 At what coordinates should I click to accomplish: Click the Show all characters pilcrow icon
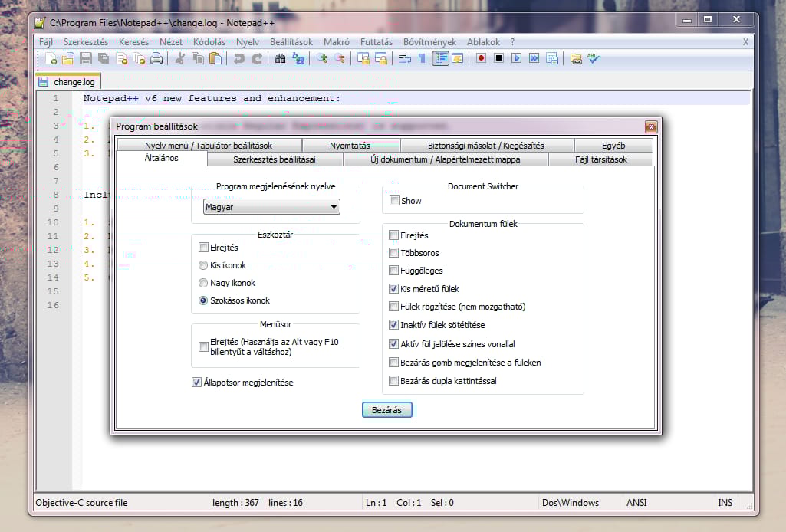point(422,58)
